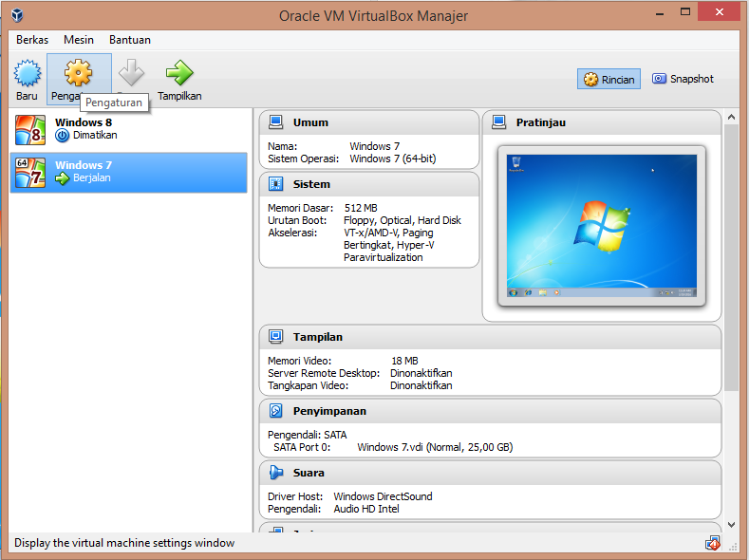Click the Umum section icon
Screen dimensions: 749x560
[x=275, y=122]
